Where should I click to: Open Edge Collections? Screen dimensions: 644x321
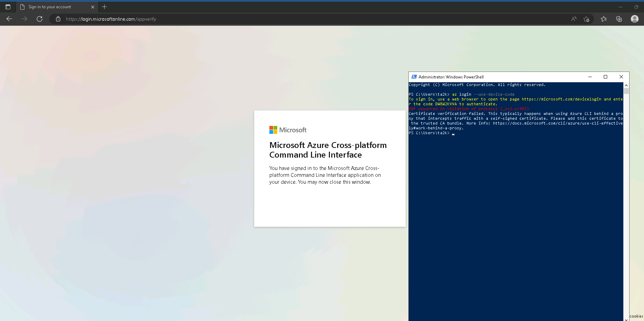click(619, 19)
